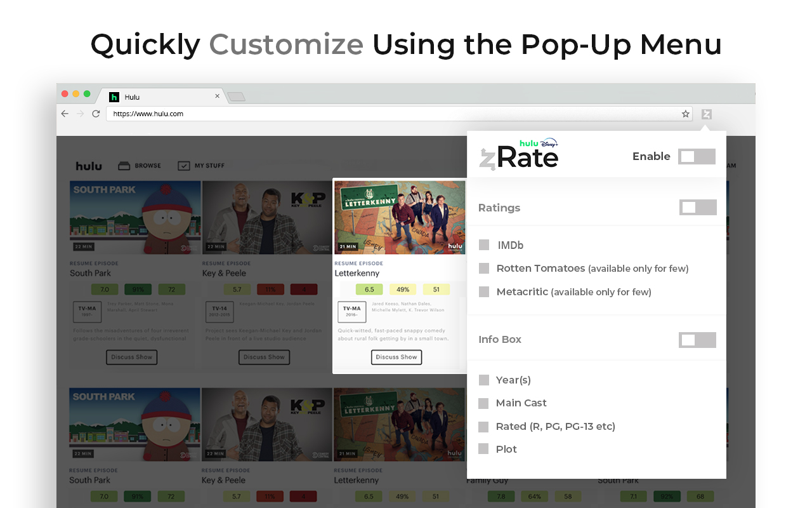Image resolution: width=812 pixels, height=508 pixels.
Task: Go forward using the forward arrow
Action: (x=80, y=114)
